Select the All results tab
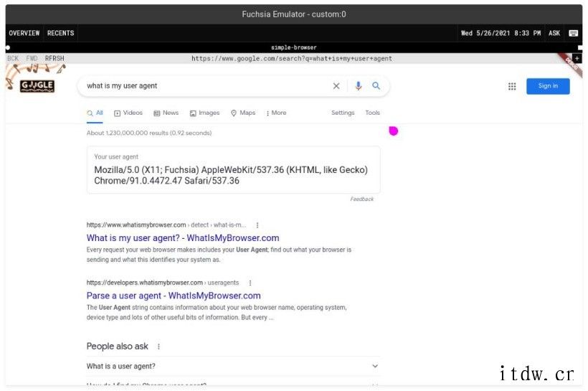 click(95, 113)
